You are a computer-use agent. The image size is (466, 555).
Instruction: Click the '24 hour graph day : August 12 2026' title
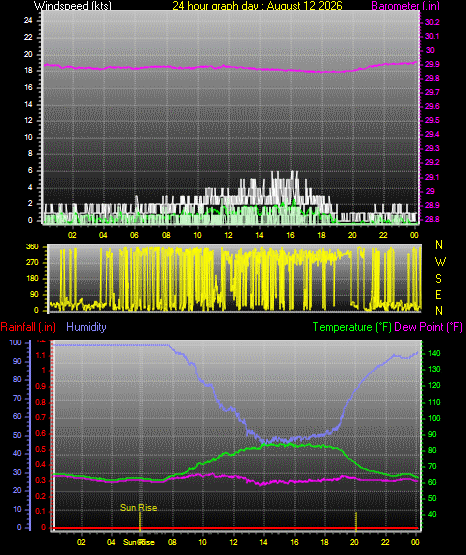click(x=257, y=5)
